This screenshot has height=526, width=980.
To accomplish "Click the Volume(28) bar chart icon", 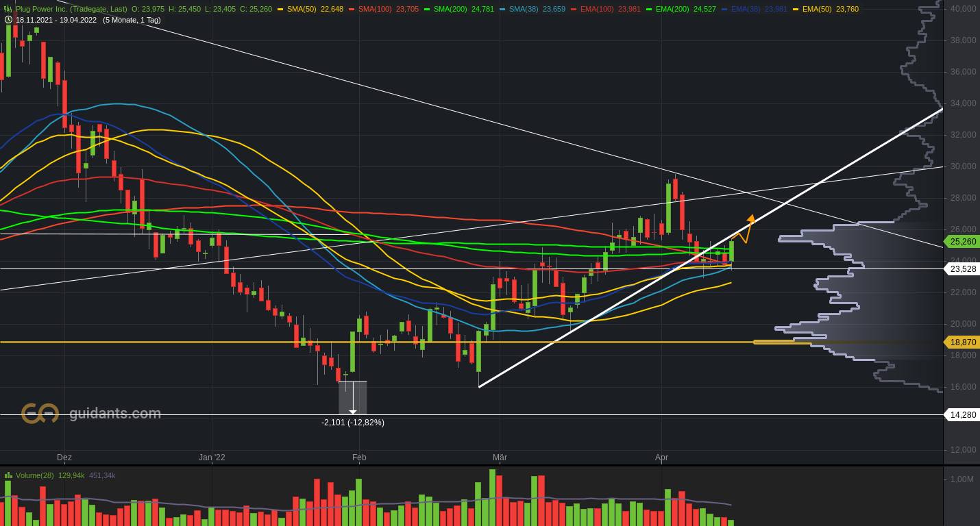I will [8, 475].
